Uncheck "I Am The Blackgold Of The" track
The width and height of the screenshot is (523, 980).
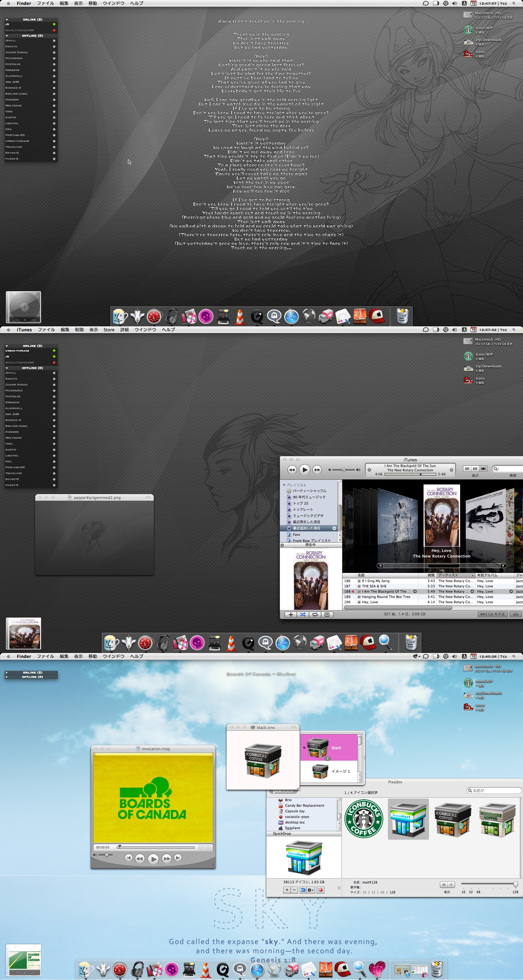coord(359,591)
